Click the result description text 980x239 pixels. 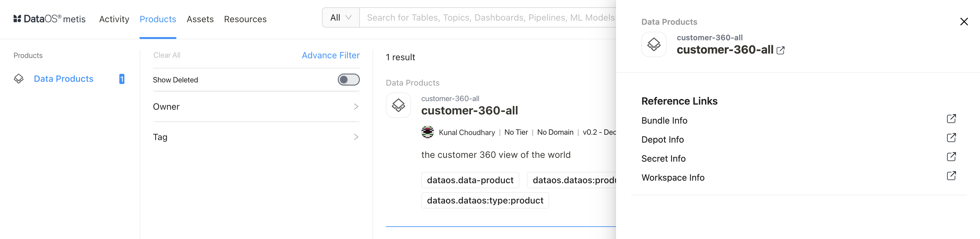pyautogui.click(x=496, y=155)
